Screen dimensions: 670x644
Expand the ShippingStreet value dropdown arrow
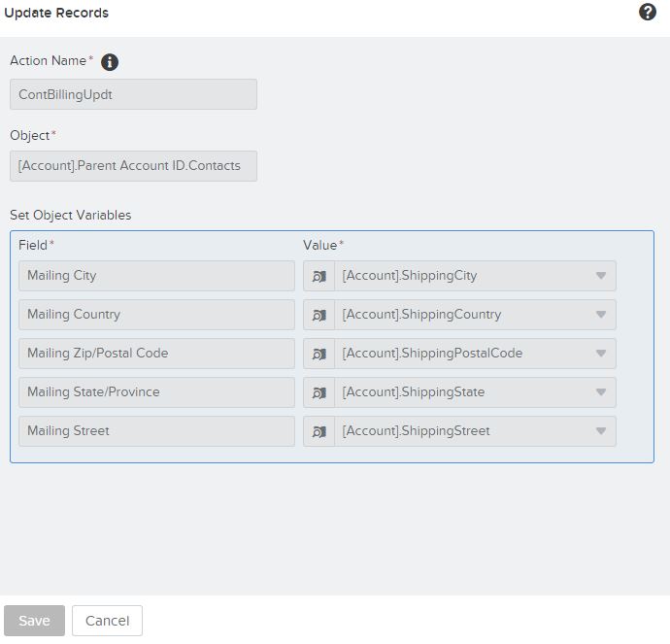click(600, 431)
